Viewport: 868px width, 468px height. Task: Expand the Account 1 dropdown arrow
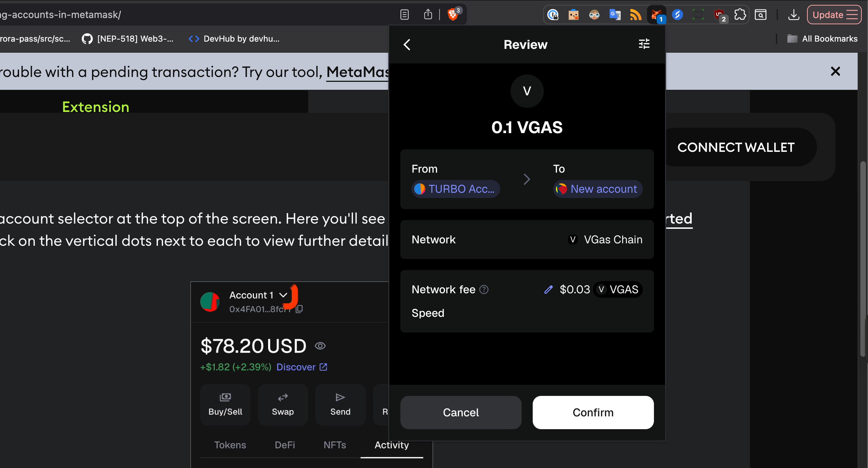[x=283, y=295]
